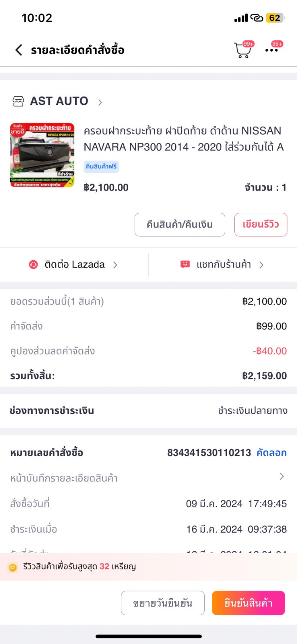The height and width of the screenshot is (644, 297).
Task: Tap the battery indicator in status bar
Action: [x=275, y=18]
